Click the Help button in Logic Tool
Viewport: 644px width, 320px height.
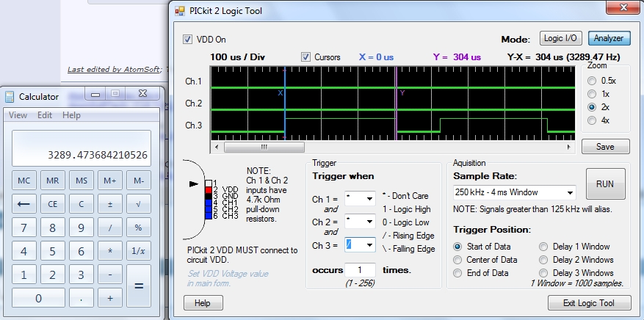[203, 303]
